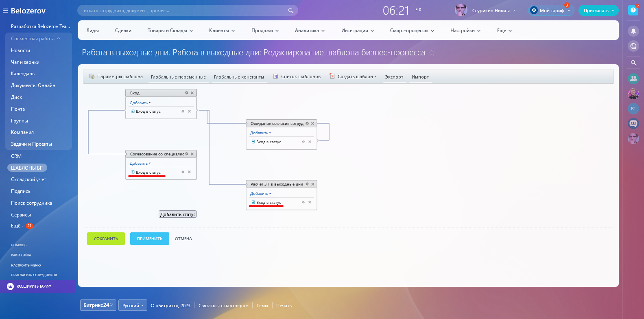Open Настройки menu
This screenshot has height=319, width=644.
pyautogui.click(x=465, y=31)
